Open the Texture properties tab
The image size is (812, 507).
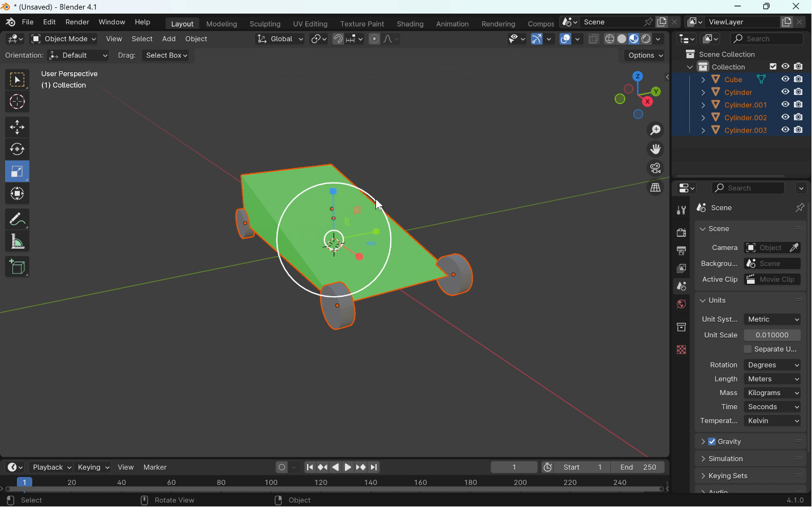click(x=681, y=350)
